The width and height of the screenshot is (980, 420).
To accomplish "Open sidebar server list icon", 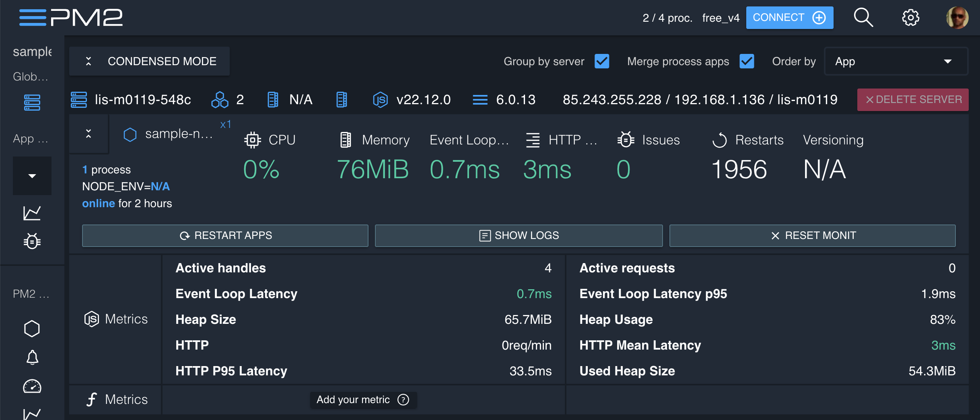I will (x=32, y=103).
